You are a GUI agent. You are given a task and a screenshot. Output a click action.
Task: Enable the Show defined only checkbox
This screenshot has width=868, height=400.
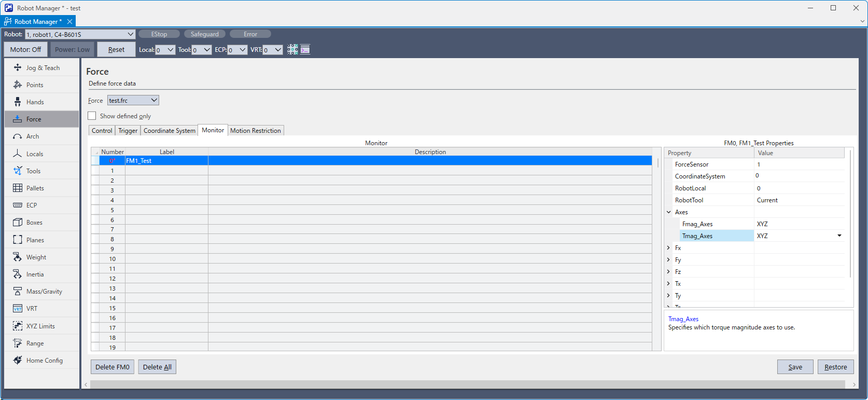92,116
